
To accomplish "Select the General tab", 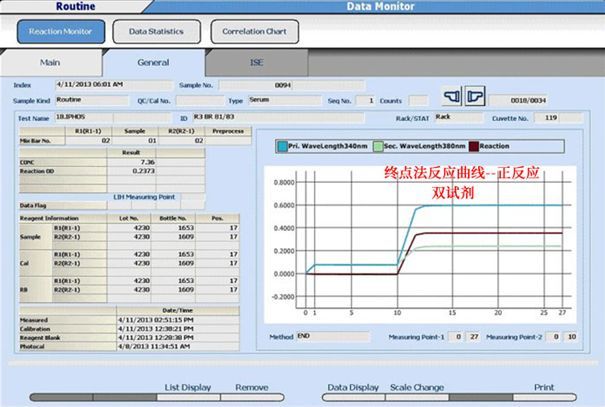I will pyautogui.click(x=153, y=62).
